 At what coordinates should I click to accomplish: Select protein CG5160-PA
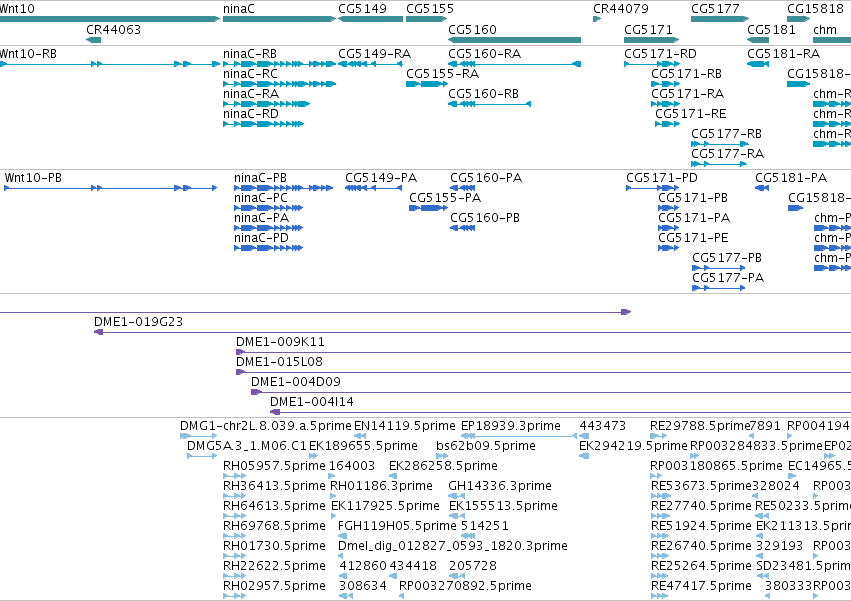[486, 179]
